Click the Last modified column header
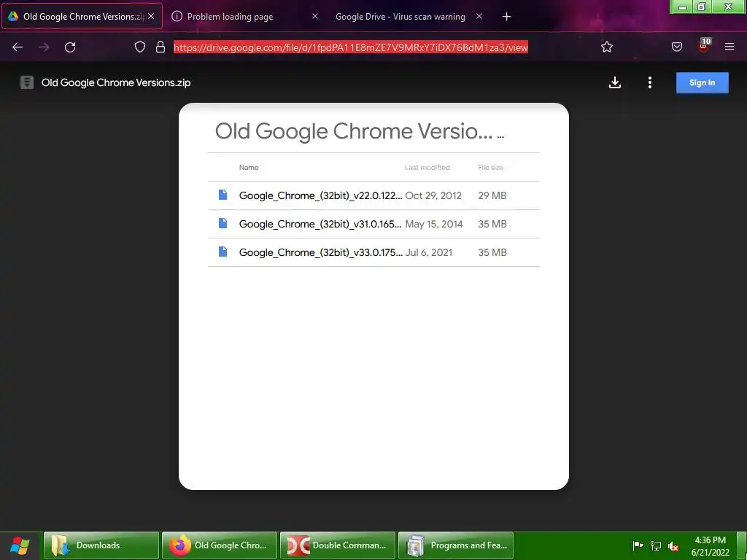This screenshot has height=560, width=747. tap(427, 167)
